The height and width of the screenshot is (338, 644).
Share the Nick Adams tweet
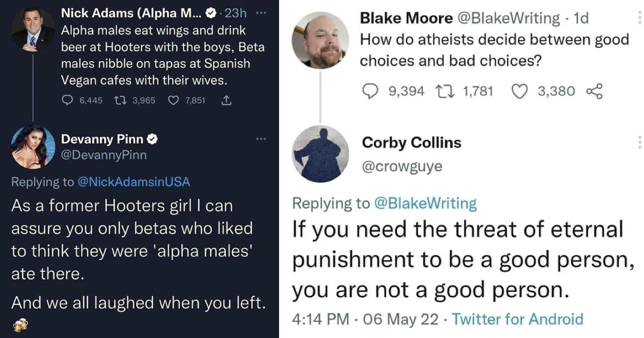(226, 100)
